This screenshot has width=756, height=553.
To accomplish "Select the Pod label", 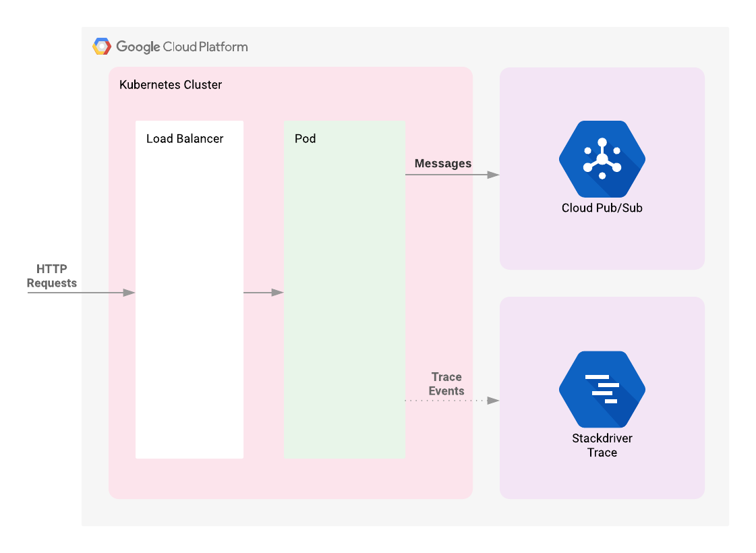I will click(306, 138).
